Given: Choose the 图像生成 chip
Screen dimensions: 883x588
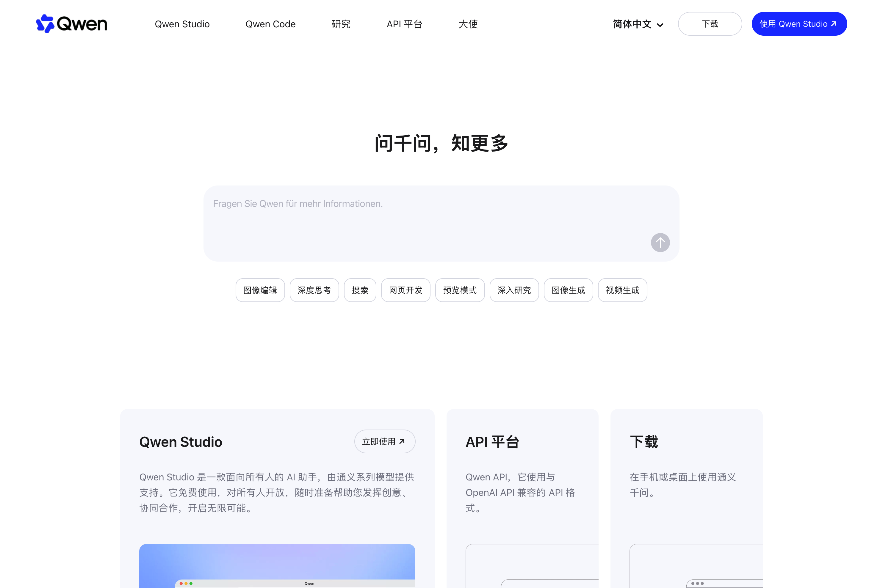Looking at the screenshot, I should click(568, 290).
